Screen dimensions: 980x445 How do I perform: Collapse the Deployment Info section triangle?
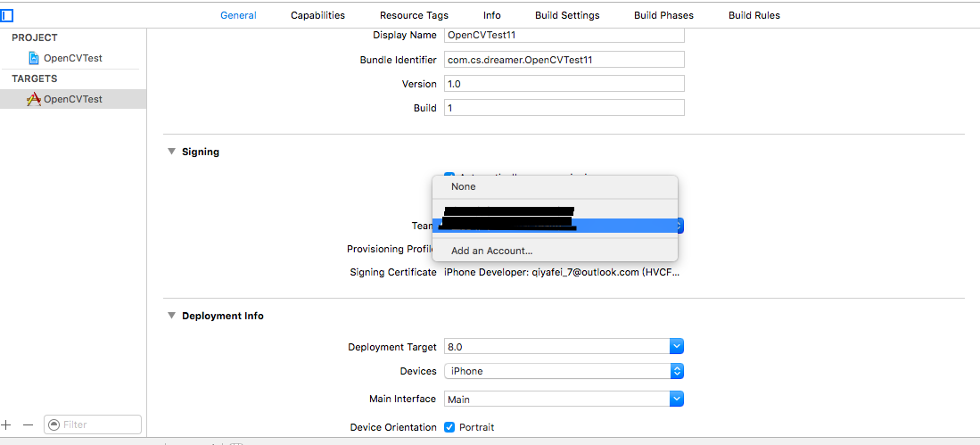pyautogui.click(x=171, y=316)
